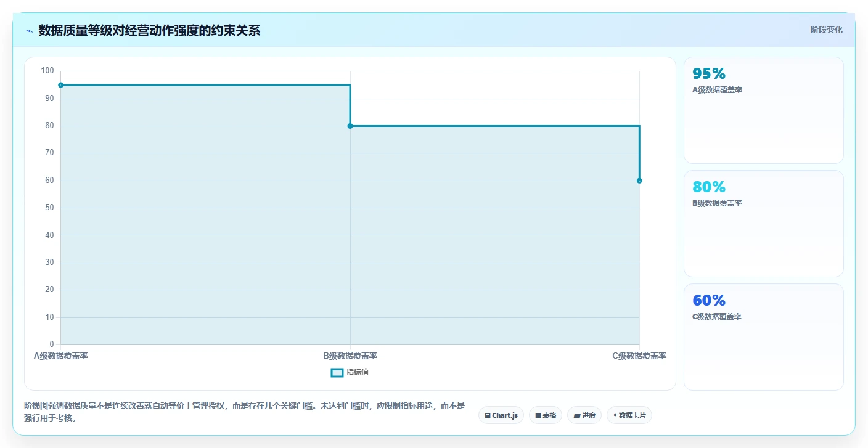Click the 阶段变化 label in header
Image resolution: width=868 pixels, height=448 pixels.
click(826, 30)
